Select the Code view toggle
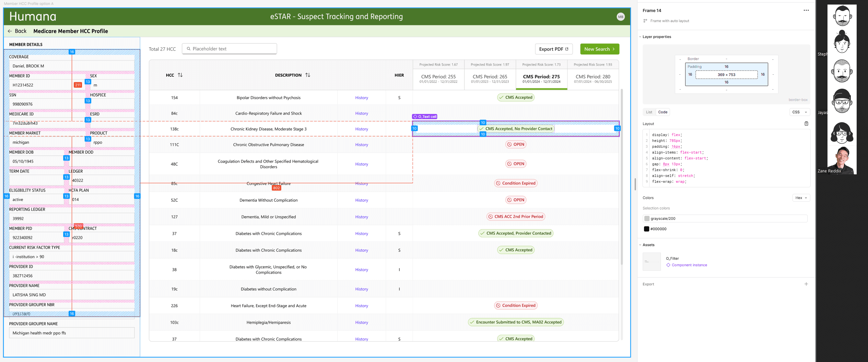Image resolution: width=868 pixels, height=362 pixels. (x=663, y=112)
